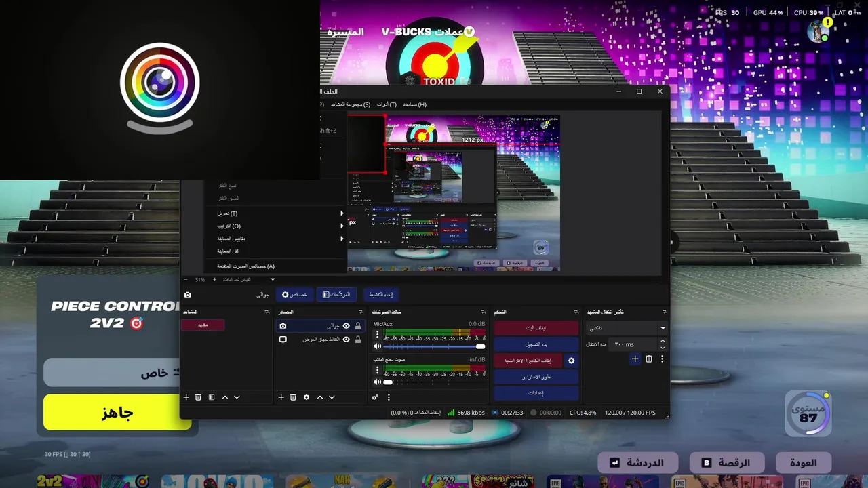This screenshot has width=868, height=488.
Task: Remove the selected scene with trash icon
Action: coord(198,397)
